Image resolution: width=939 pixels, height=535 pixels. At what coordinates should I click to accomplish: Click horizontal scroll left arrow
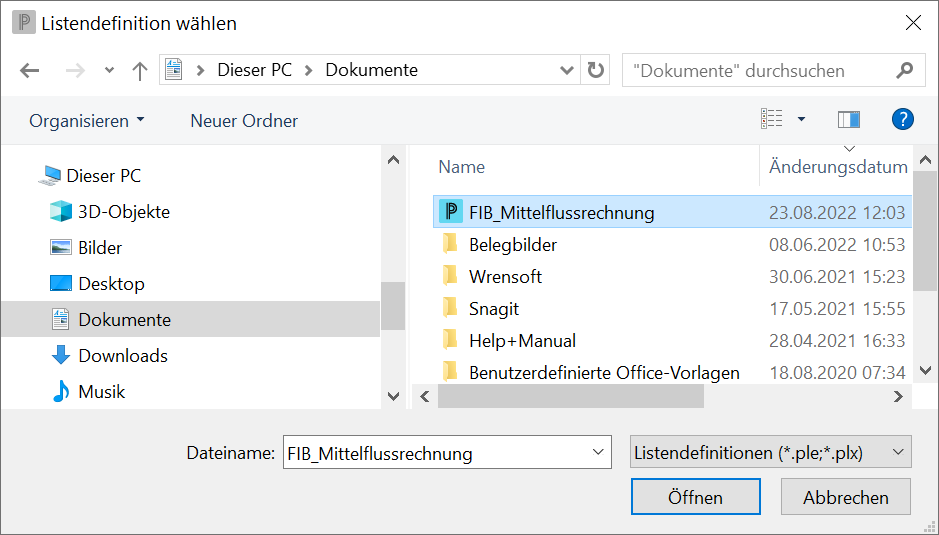[425, 396]
